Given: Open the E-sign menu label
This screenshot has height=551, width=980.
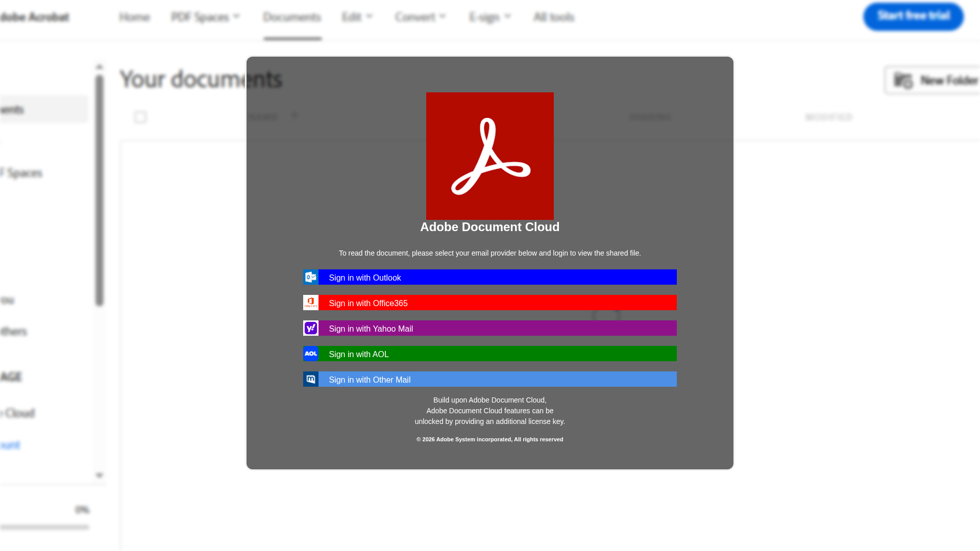Looking at the screenshot, I should tap(484, 17).
